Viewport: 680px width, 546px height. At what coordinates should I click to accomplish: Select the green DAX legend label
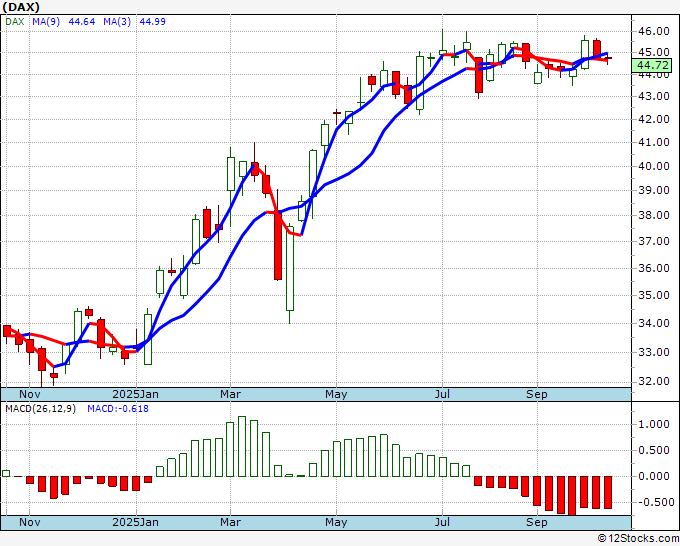(15, 22)
